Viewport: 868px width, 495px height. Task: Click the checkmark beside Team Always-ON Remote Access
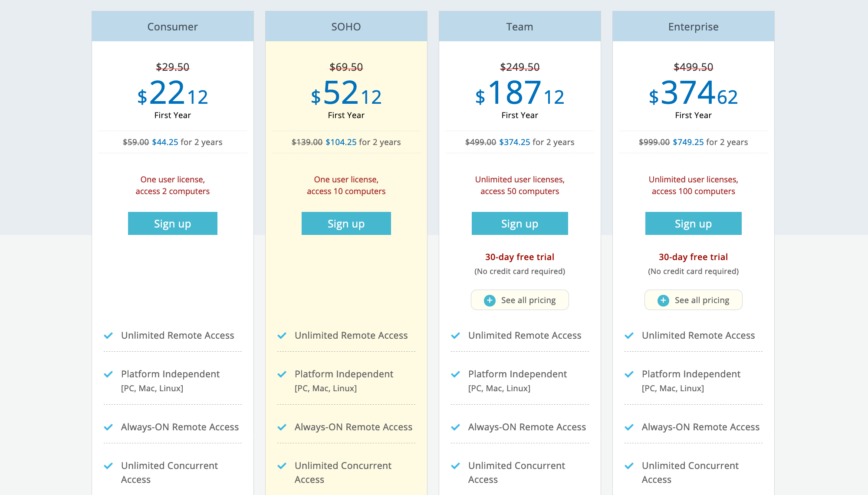tap(456, 427)
